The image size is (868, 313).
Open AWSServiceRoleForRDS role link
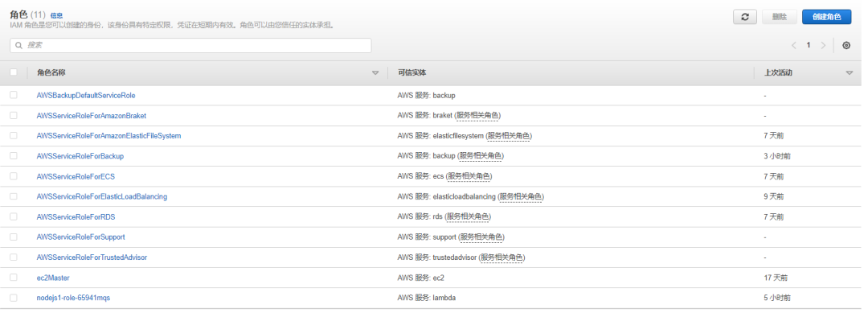[76, 217]
